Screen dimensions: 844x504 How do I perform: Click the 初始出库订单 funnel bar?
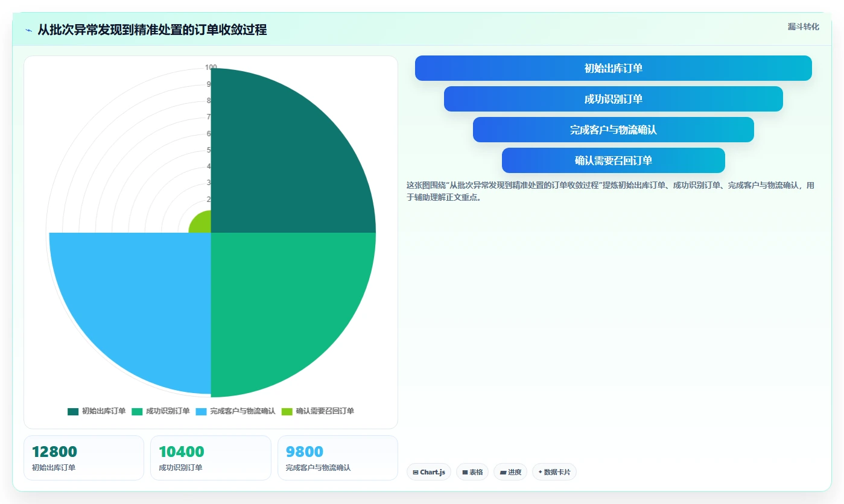tap(613, 68)
